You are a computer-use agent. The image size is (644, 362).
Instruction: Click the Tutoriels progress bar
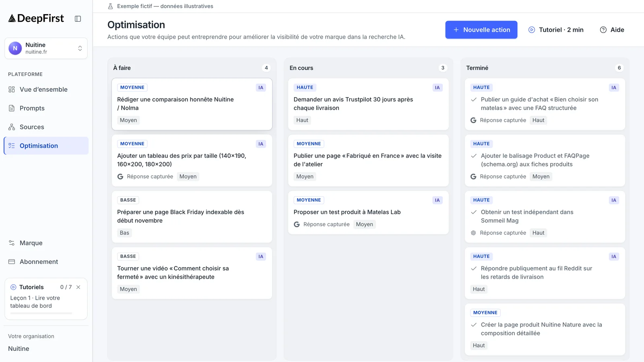(x=41, y=313)
